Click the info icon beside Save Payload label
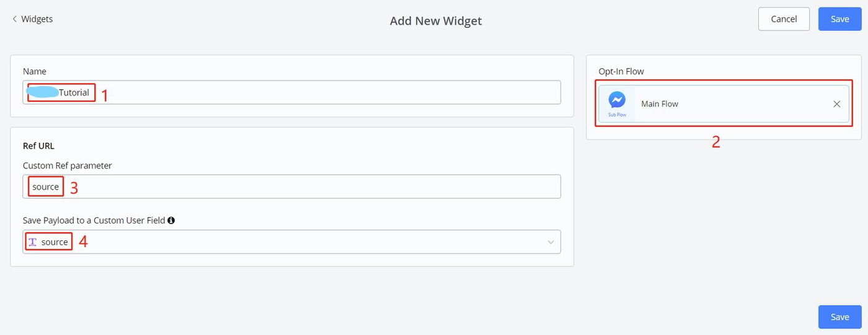The width and height of the screenshot is (868, 335). coord(171,220)
